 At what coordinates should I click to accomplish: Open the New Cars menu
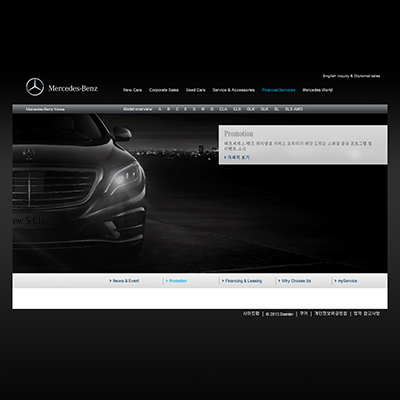click(132, 90)
